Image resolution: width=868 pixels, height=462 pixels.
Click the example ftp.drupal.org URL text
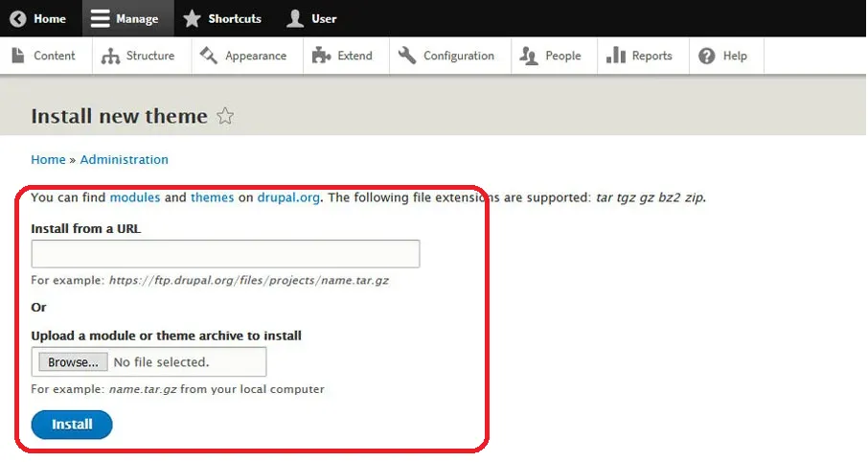pos(248,280)
